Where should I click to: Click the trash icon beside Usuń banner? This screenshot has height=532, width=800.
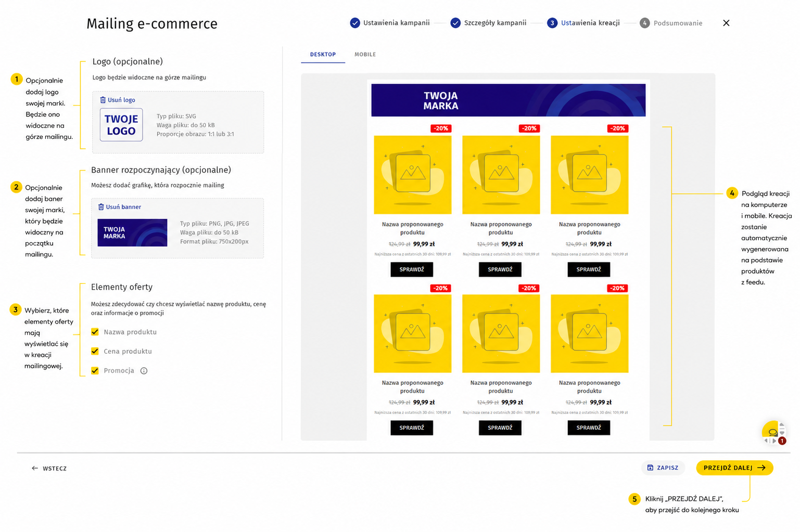[101, 207]
